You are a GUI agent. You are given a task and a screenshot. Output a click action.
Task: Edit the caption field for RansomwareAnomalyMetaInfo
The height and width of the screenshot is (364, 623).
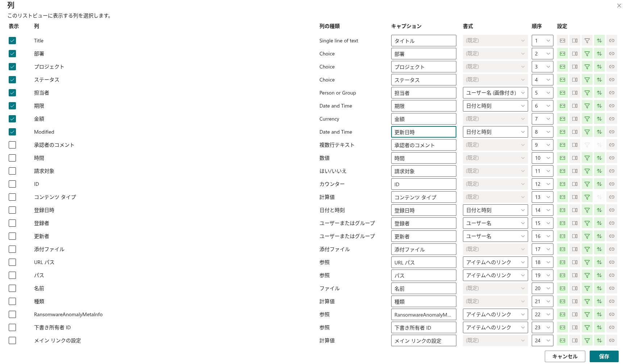(x=423, y=314)
